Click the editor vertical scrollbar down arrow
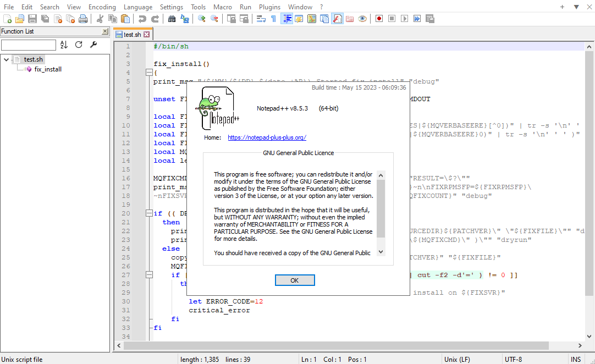595x364 pixels. pos(589,337)
